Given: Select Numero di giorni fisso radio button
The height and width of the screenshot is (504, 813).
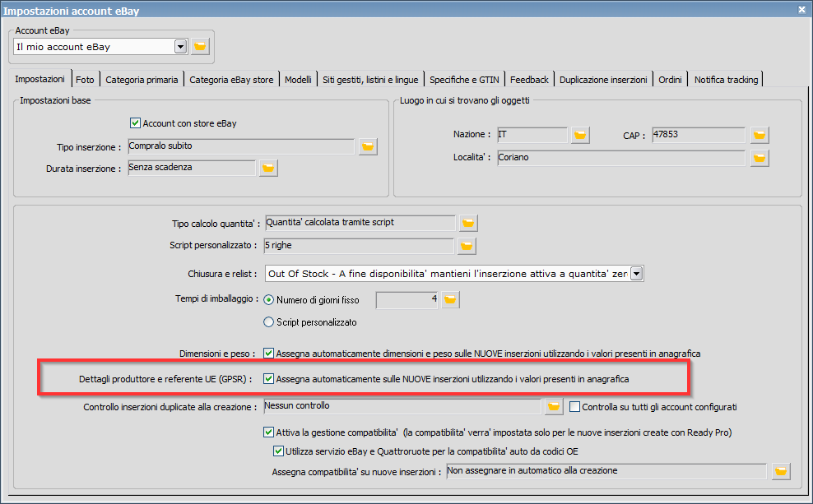Looking at the screenshot, I should coord(268,300).
